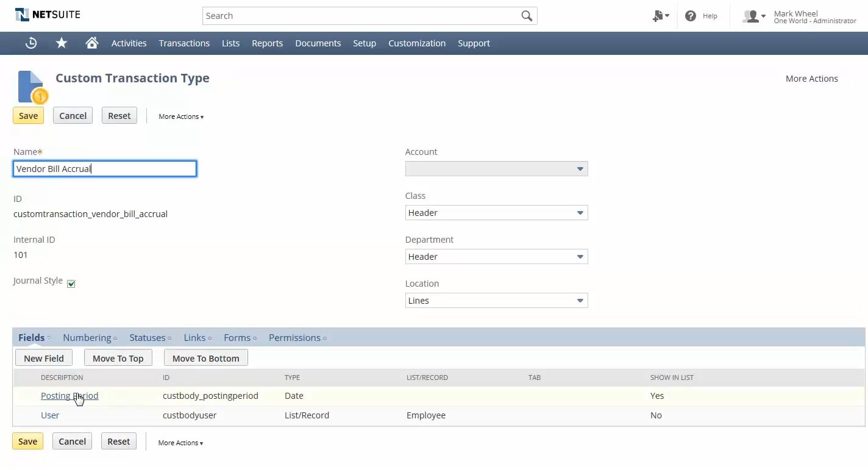Click the NetSuite logo
The width and height of the screenshot is (868, 469).
click(x=48, y=15)
